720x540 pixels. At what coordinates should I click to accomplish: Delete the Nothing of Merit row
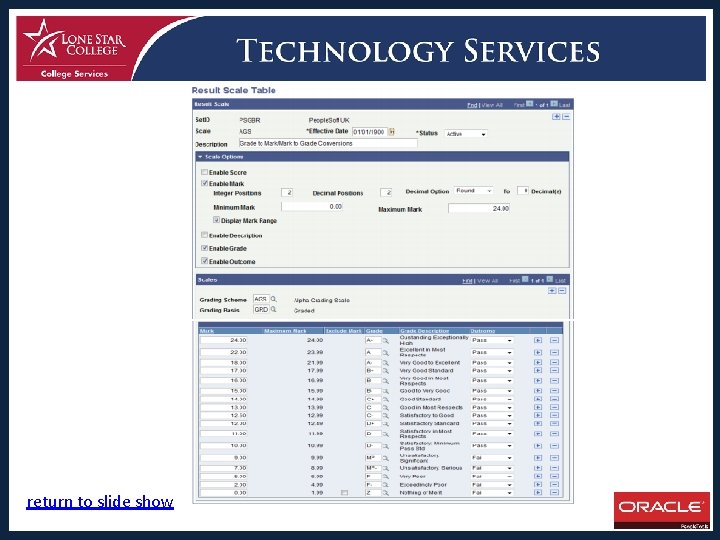click(554, 493)
